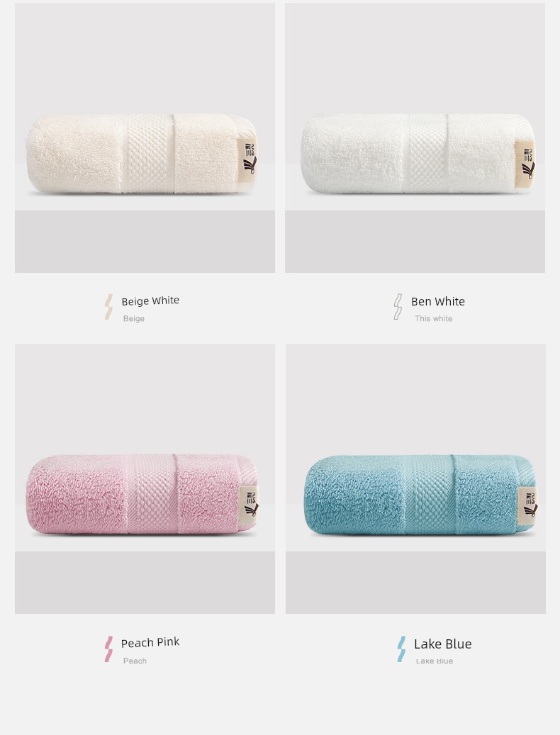Click the pink lightning-bolt color icon
Screen dimensions: 560x735
108,649
